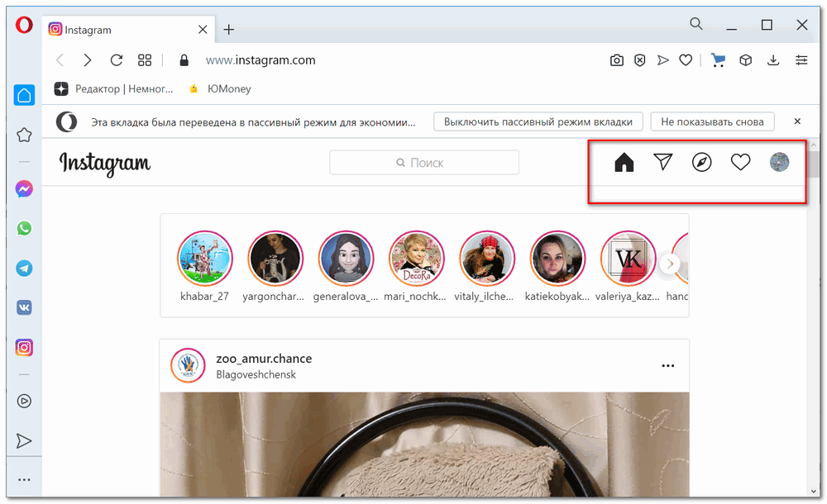Click the sidebar start page home icon

pyautogui.click(x=24, y=95)
